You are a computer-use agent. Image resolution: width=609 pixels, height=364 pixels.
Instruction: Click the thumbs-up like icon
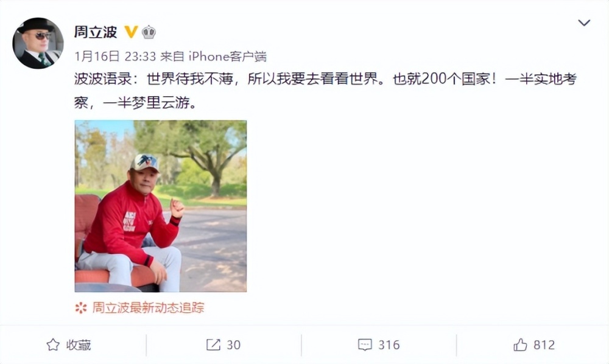520,345
